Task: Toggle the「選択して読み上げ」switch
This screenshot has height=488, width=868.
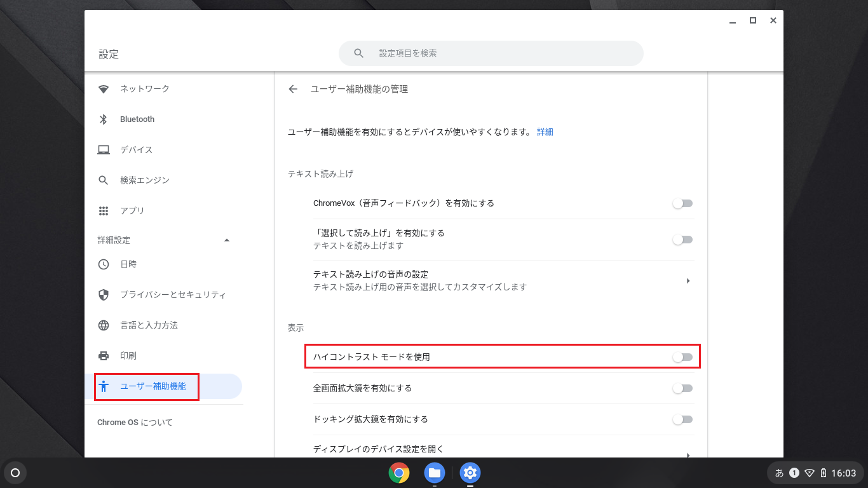Action: [682, 240]
